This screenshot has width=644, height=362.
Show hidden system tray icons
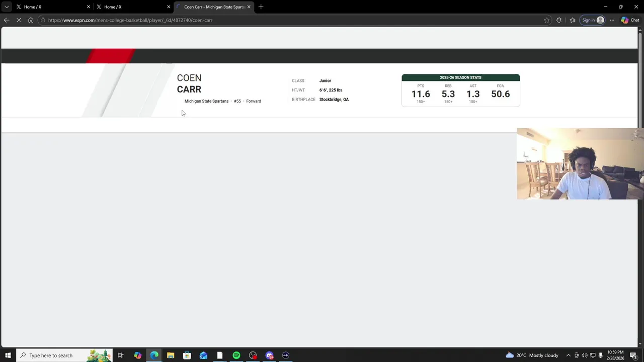pyautogui.click(x=569, y=355)
